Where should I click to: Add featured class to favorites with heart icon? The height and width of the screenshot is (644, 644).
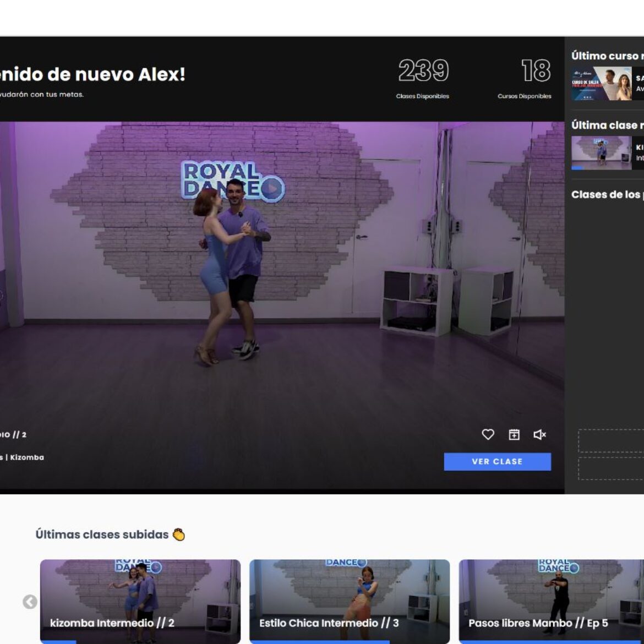488,434
